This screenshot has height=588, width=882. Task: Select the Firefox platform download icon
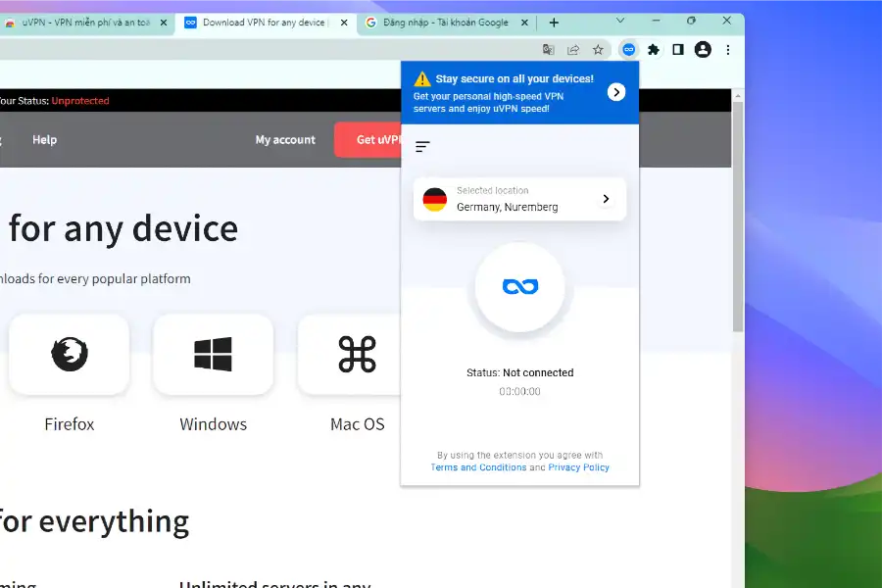click(69, 355)
